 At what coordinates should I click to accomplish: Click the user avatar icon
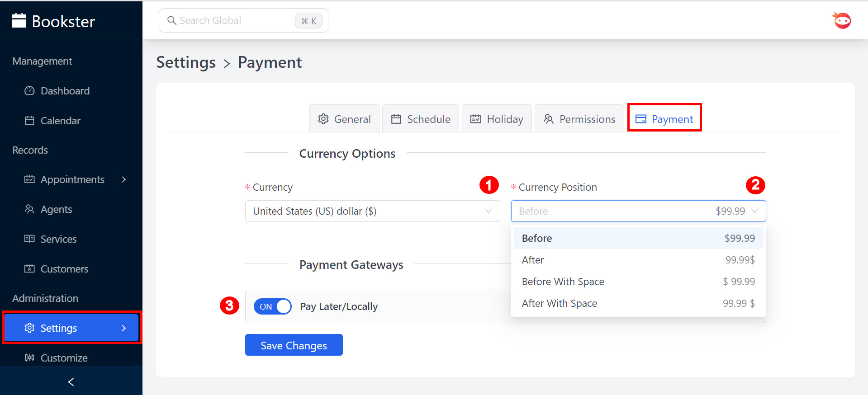842,21
